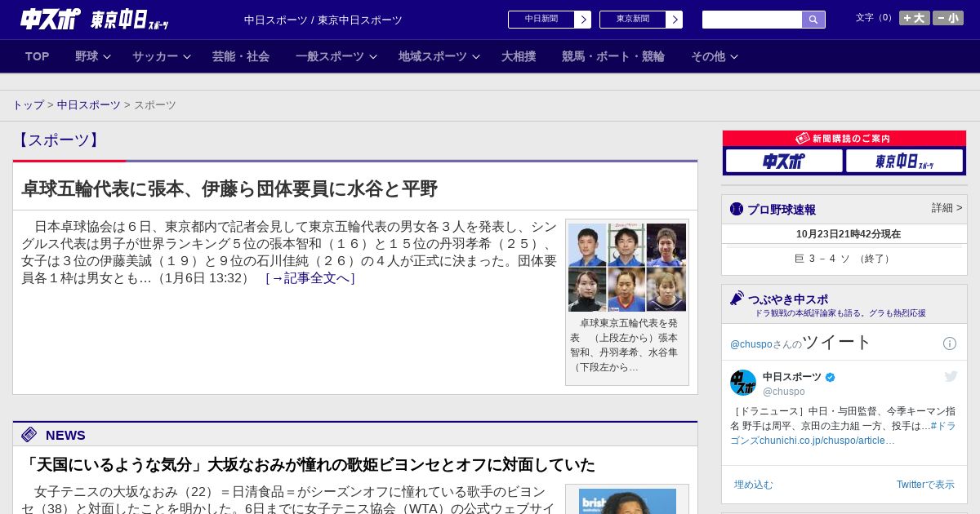980x514 pixels.
Task: Click the arrow next to 東京新聞
Action: (675, 20)
